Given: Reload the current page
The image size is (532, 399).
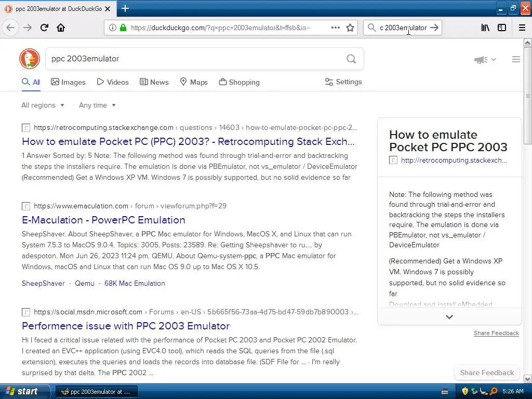Looking at the screenshot, I should (44, 28).
